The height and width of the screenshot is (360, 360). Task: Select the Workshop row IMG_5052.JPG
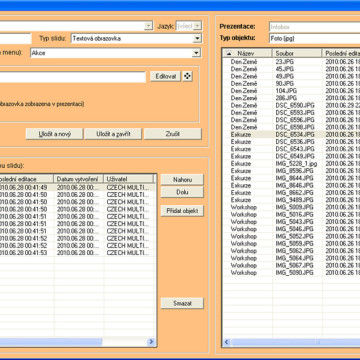coord(292,236)
